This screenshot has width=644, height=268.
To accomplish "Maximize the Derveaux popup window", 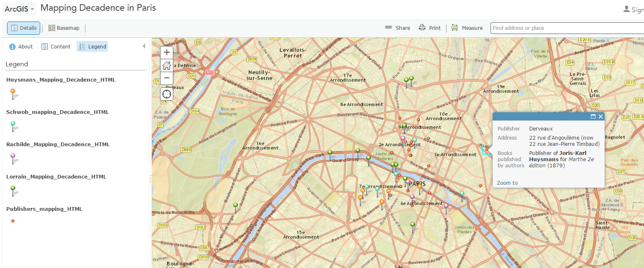I will [593, 117].
